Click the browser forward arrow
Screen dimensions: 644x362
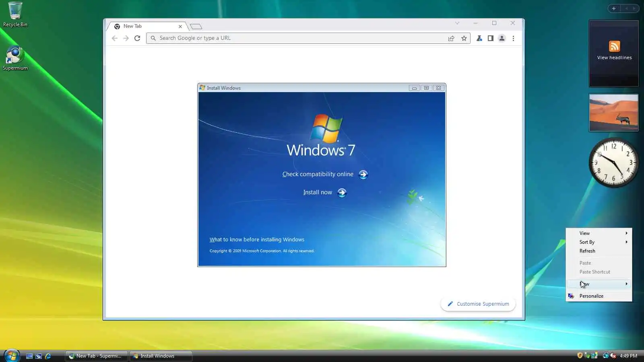[126, 38]
